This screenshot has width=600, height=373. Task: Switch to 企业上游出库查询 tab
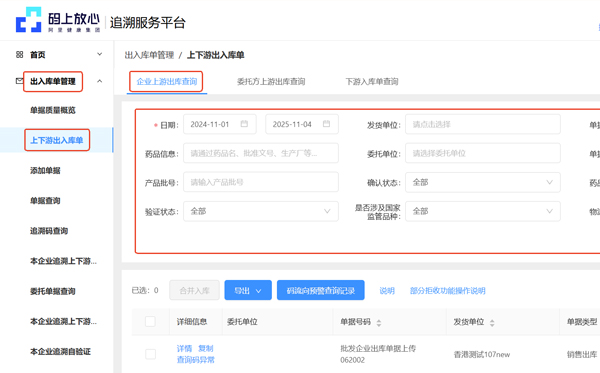click(x=167, y=81)
